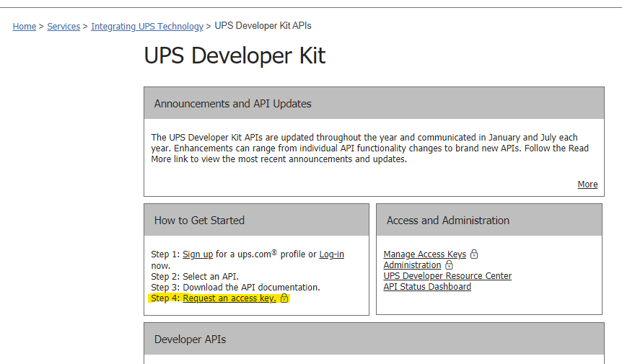
Task: Click the Sign up link in Step 1
Action: [x=198, y=254]
